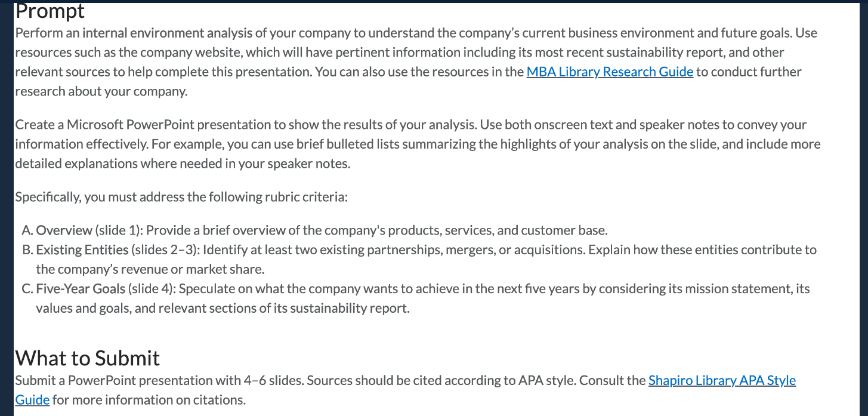Open the Shapiro Library APA Style link
Image resolution: width=868 pixels, height=416 pixels.
pos(722,380)
